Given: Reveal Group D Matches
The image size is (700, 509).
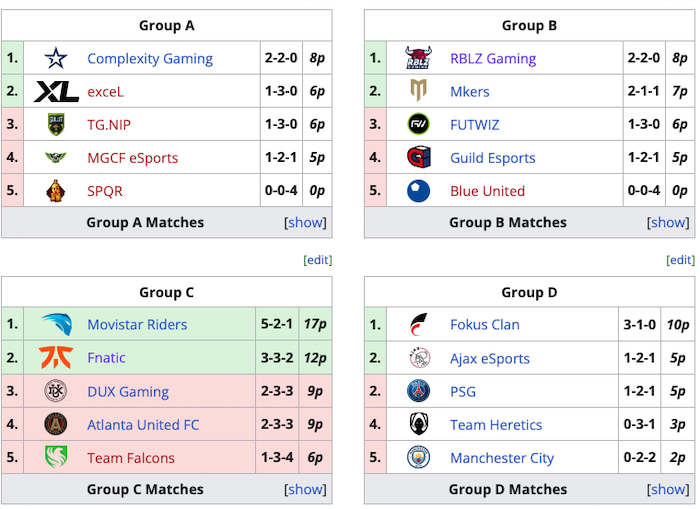Looking at the screenshot, I should coord(669,489).
